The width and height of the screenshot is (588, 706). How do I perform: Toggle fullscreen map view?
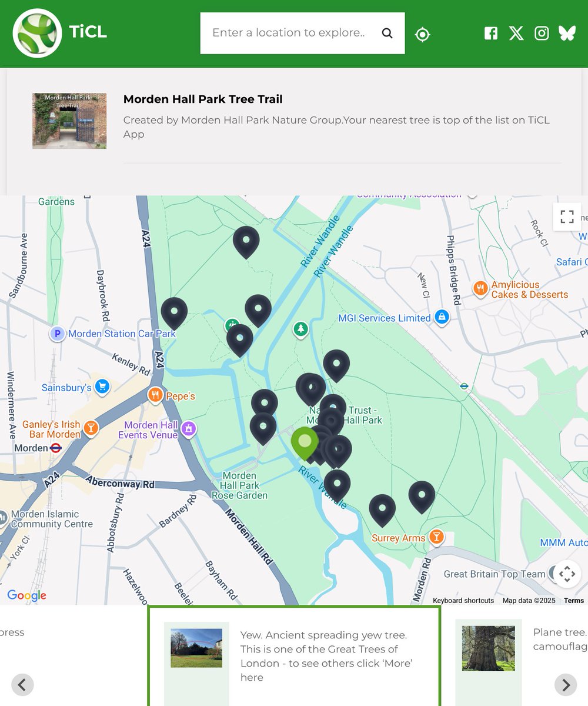[567, 217]
